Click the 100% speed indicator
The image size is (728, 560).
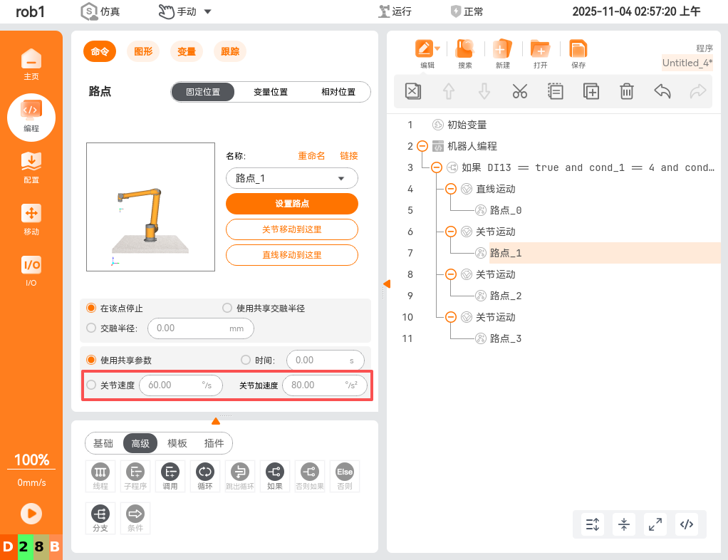[31, 460]
